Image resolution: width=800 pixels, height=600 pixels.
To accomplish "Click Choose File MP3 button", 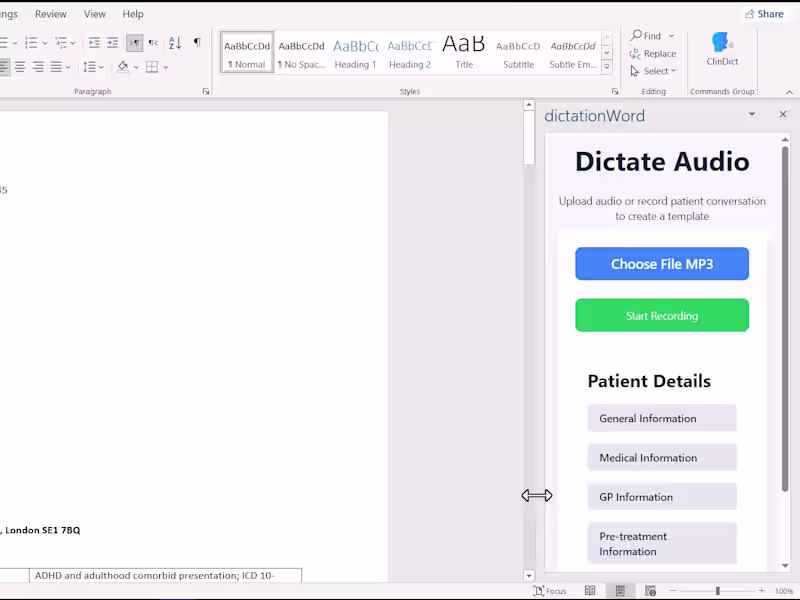I will [x=662, y=264].
